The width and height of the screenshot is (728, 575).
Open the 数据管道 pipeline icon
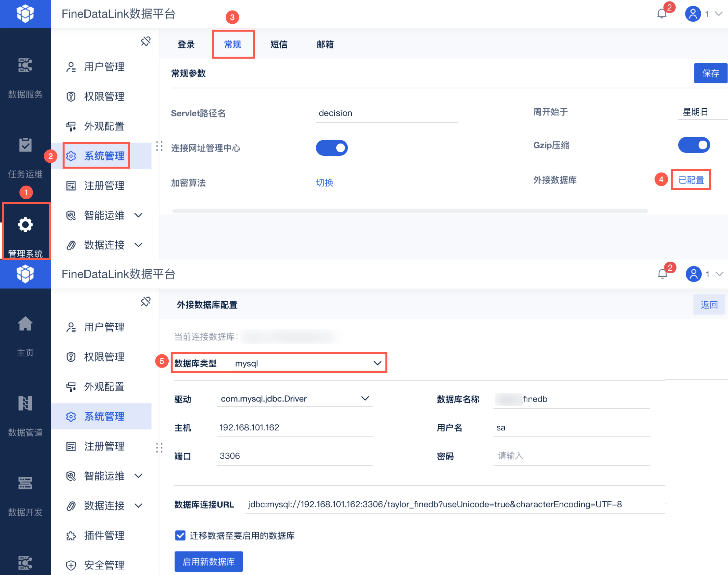coord(25,403)
